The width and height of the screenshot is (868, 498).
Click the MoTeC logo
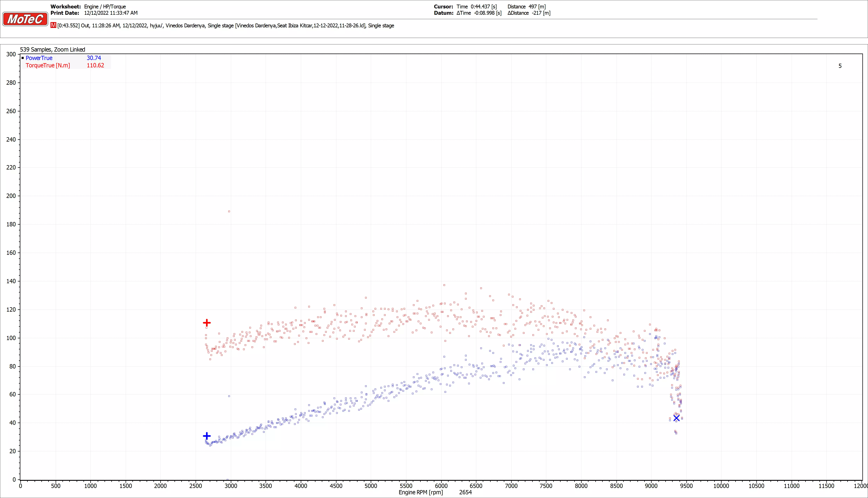tap(25, 19)
